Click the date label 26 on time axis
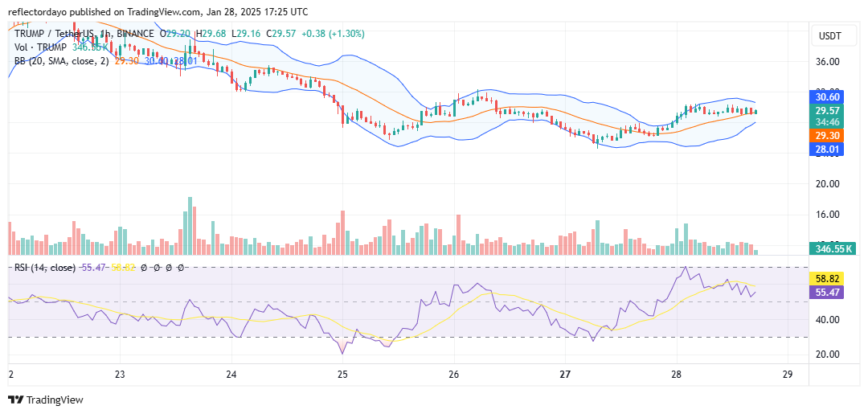This screenshot has height=414, width=868. [454, 373]
